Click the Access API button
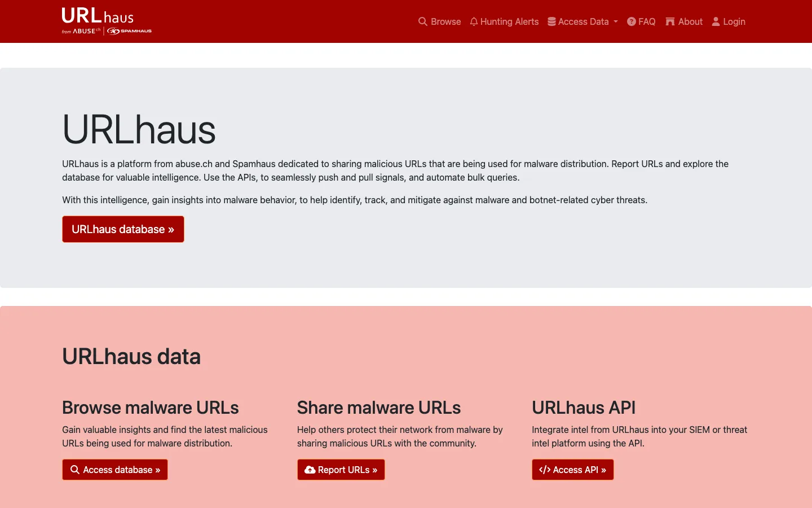Image resolution: width=812 pixels, height=508 pixels. click(x=573, y=470)
